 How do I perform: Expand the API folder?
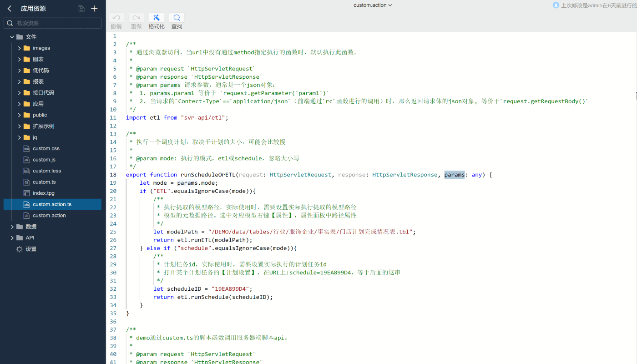[x=12, y=238]
